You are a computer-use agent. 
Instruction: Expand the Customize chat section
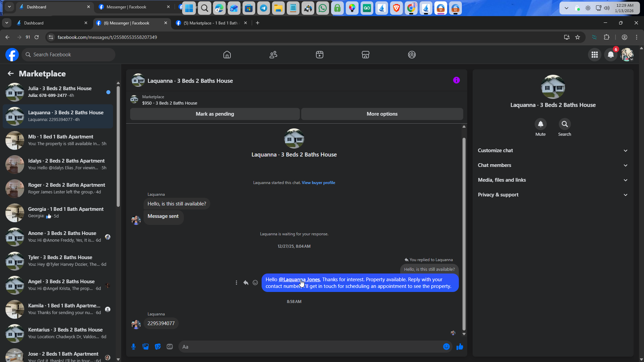point(553,150)
